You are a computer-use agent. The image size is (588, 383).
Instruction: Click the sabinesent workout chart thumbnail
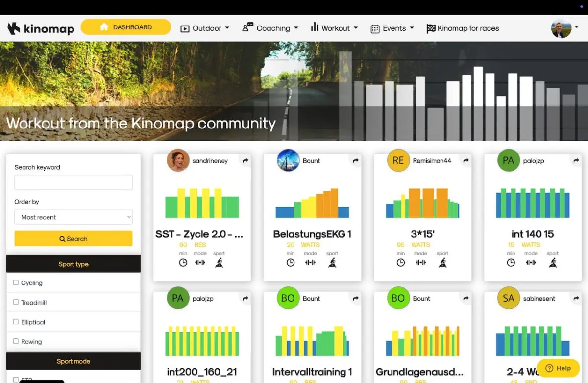click(533, 340)
